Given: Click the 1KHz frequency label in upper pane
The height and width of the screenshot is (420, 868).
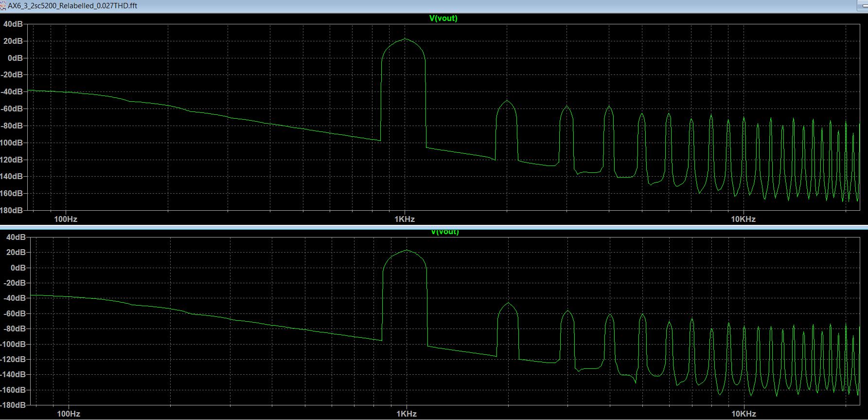Looking at the screenshot, I should tap(405, 219).
